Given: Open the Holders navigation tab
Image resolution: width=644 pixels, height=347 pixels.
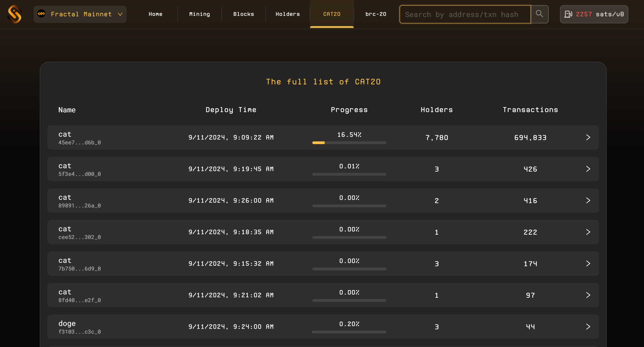Looking at the screenshot, I should pyautogui.click(x=288, y=14).
